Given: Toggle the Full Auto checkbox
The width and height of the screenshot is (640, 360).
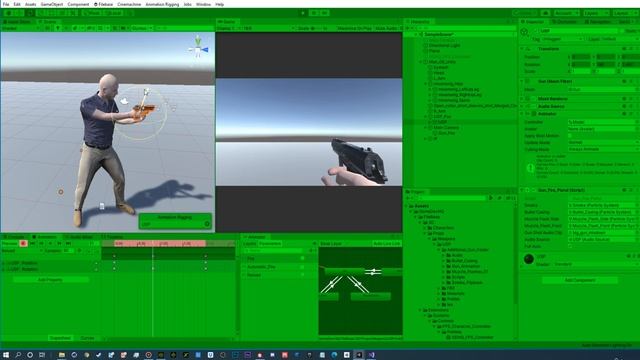Looking at the screenshot, I should point(570,246).
